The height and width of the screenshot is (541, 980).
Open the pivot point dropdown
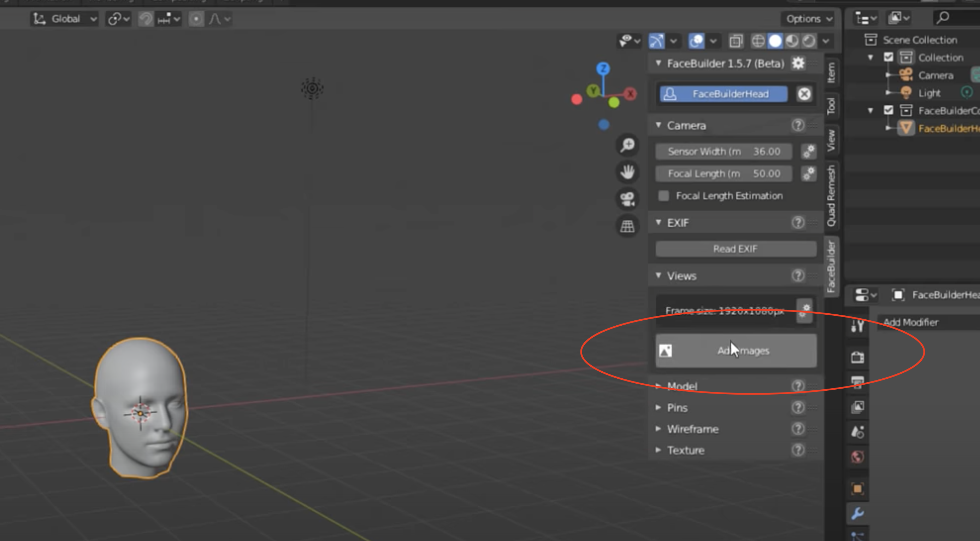click(x=118, y=19)
